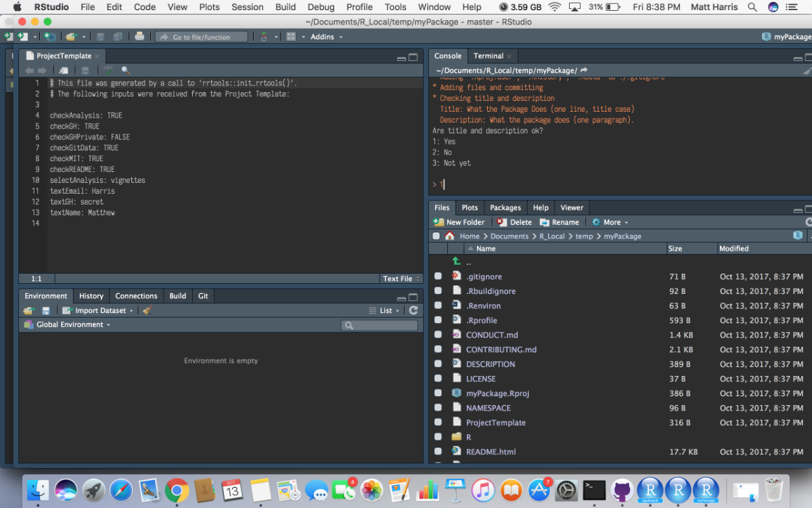The image size is (812, 508).
Task: Open the DESCRIPTION file link
Action: pos(491,364)
